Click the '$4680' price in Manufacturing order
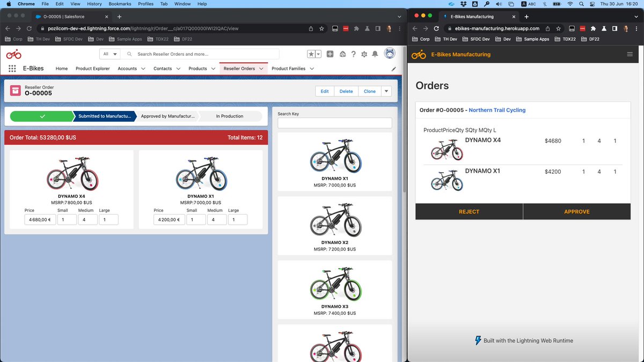This screenshot has height=362, width=644. click(553, 141)
